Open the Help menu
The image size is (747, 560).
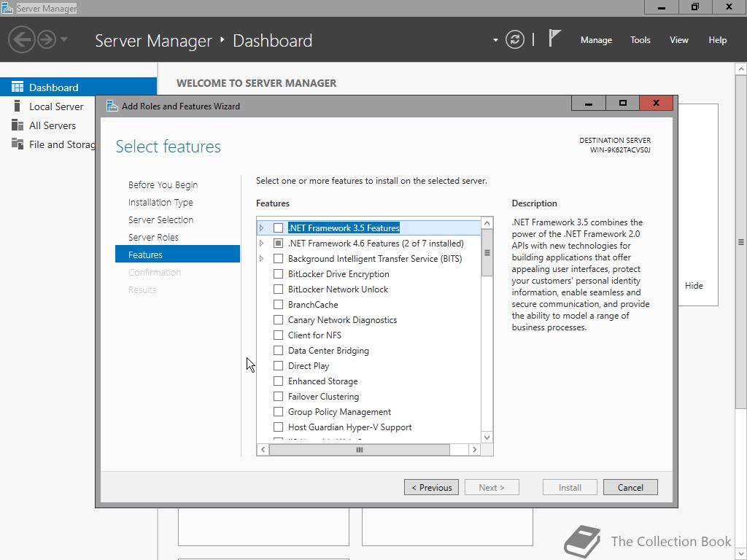point(718,40)
